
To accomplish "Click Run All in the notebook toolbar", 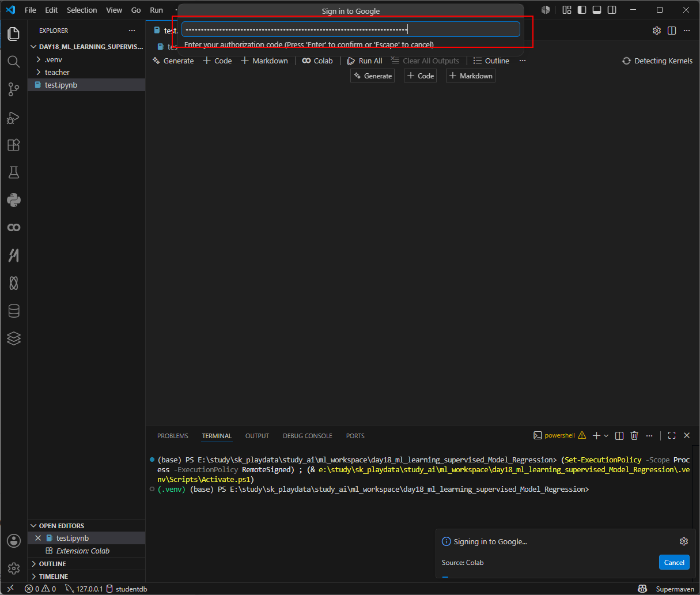I will 365,61.
